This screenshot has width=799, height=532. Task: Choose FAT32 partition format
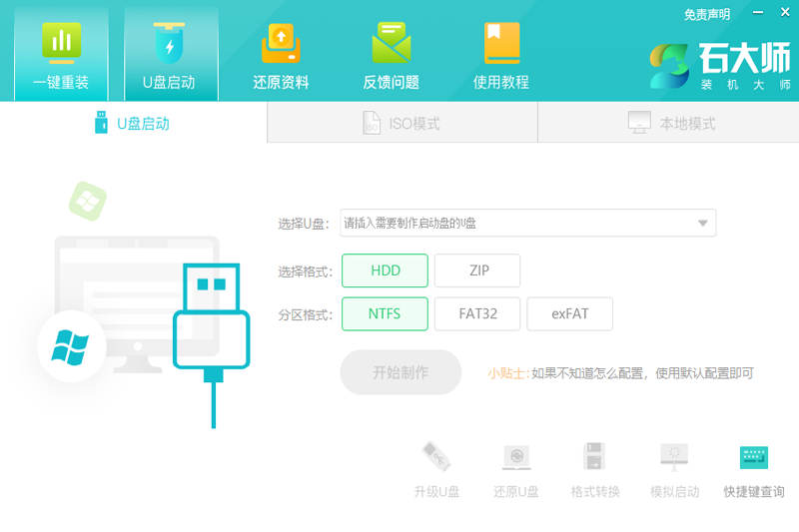coord(477,313)
